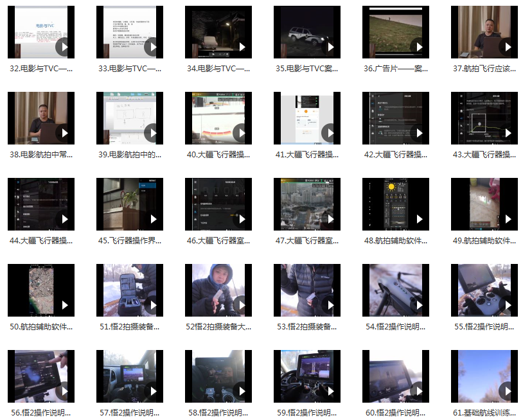Hit play icon on video 40 大疆飞行器
Viewport: 523px width, 420px height.
coord(240,133)
